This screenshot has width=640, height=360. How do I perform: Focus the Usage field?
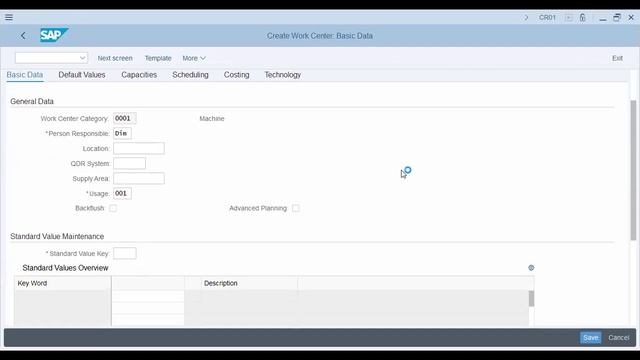[x=122, y=193]
